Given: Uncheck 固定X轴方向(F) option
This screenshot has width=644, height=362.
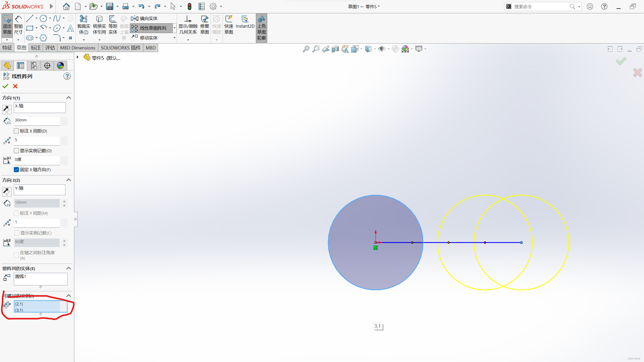Looking at the screenshot, I should (x=16, y=170).
